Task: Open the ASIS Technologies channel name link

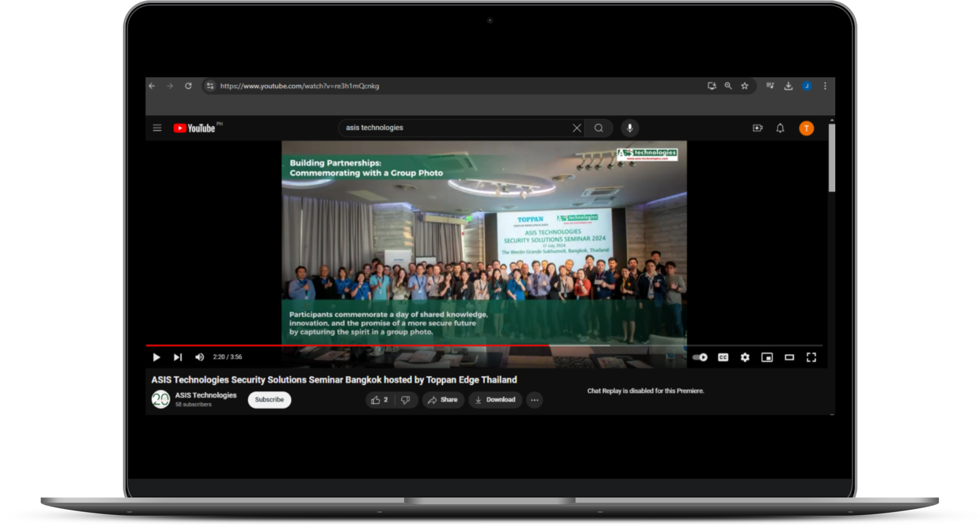Action: [x=206, y=395]
